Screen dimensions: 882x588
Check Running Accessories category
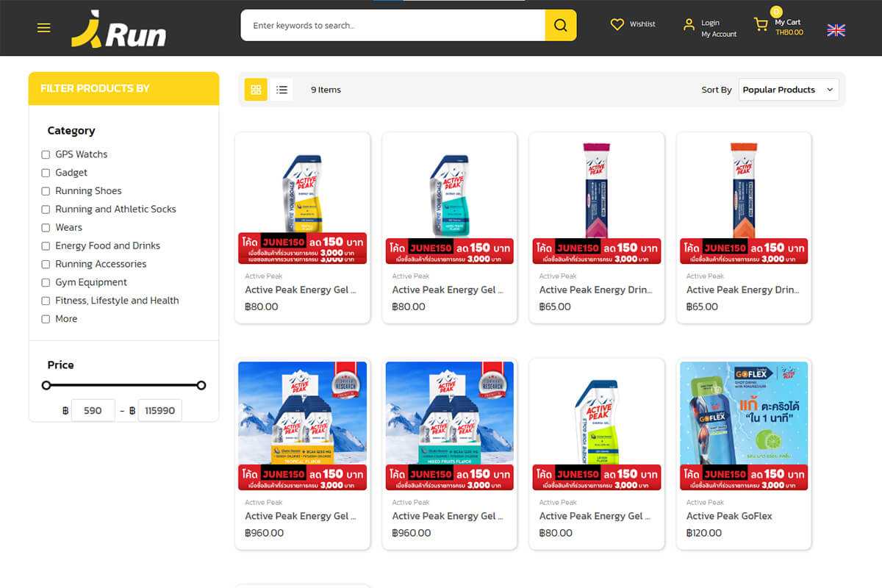coord(46,264)
